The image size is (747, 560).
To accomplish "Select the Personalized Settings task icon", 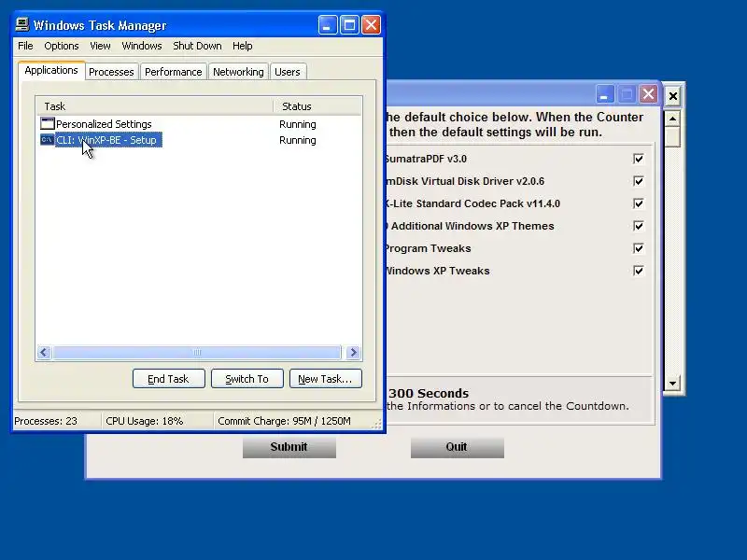I will pyautogui.click(x=48, y=124).
